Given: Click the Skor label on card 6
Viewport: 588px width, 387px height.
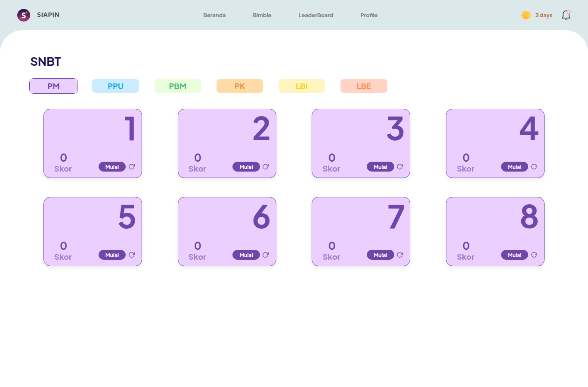Looking at the screenshot, I should [197, 257].
